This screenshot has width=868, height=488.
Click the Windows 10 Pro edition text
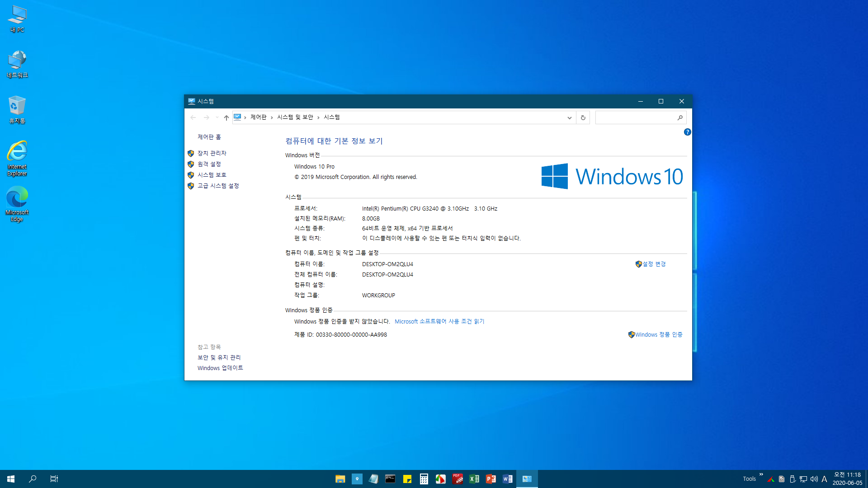pos(314,167)
